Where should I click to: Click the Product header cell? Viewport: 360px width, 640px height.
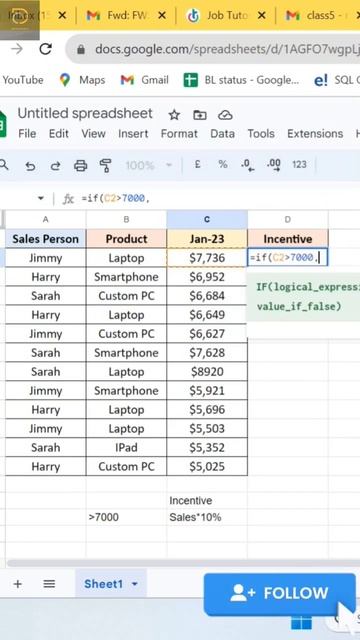(x=126, y=239)
